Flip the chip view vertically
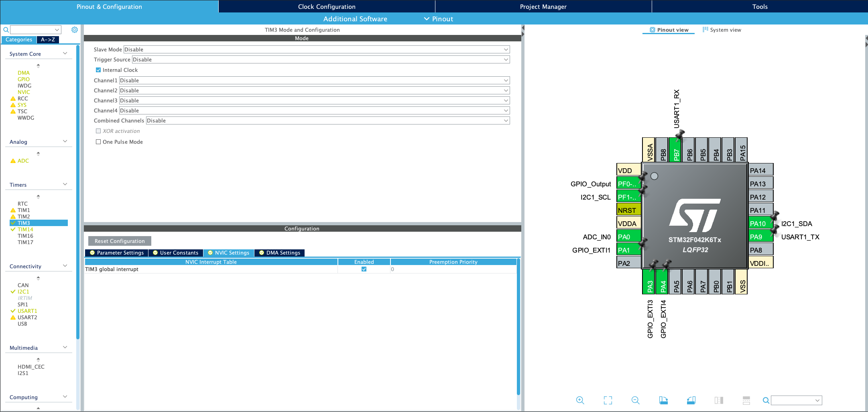The height and width of the screenshot is (412, 868). [746, 400]
